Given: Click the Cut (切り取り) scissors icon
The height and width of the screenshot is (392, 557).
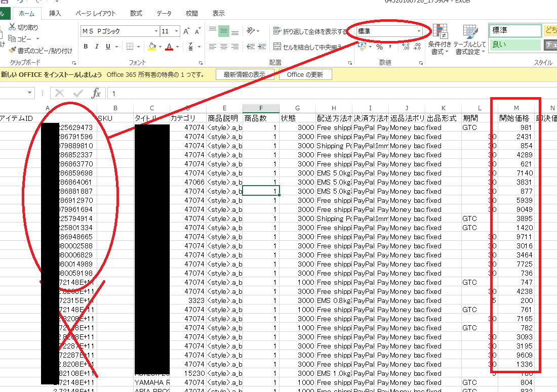Looking at the screenshot, I should point(12,27).
